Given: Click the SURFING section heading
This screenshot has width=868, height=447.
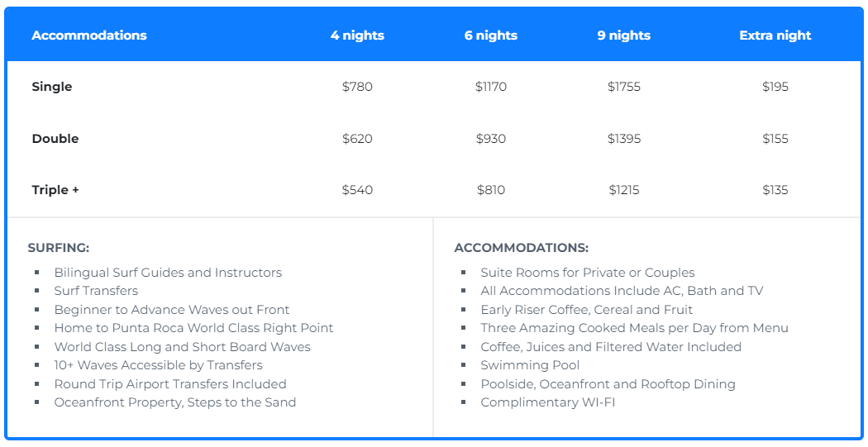Looking at the screenshot, I should point(59,248).
